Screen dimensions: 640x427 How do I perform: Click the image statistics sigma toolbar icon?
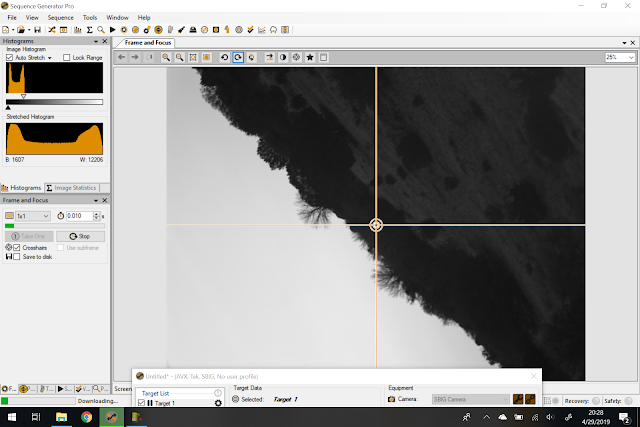point(89,30)
